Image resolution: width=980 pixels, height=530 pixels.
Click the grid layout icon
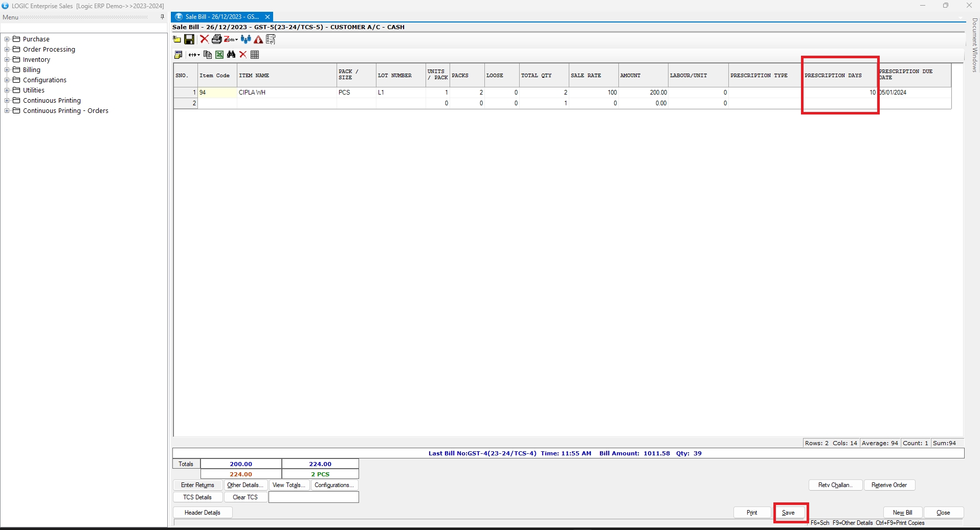(x=255, y=55)
